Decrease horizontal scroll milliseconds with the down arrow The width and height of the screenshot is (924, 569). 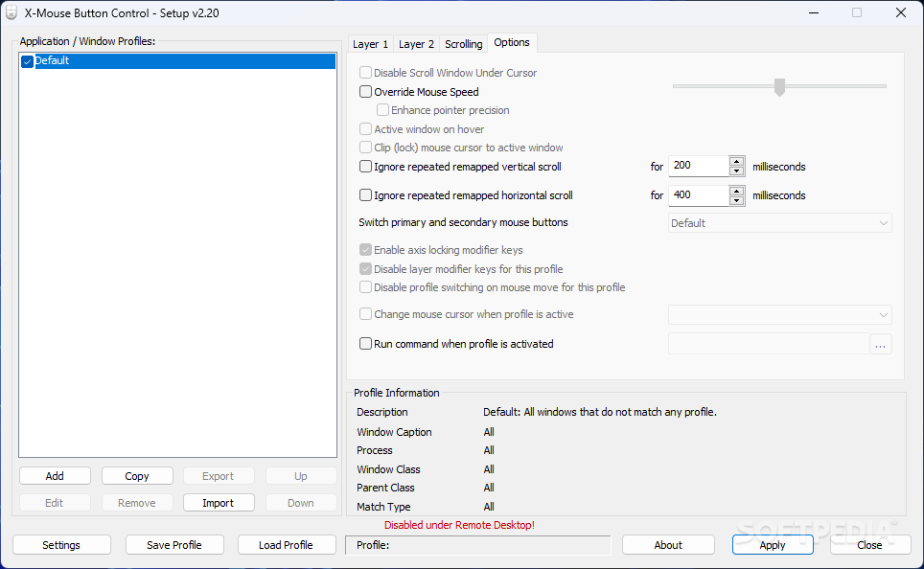pos(736,200)
